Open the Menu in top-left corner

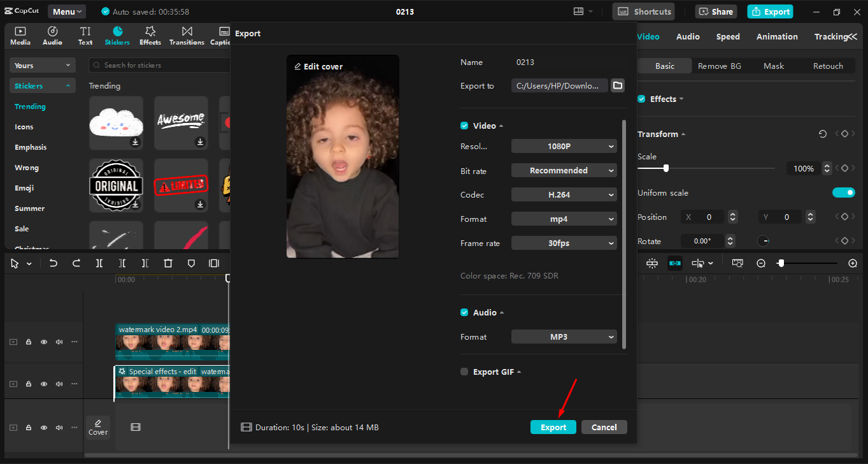pyautogui.click(x=66, y=11)
